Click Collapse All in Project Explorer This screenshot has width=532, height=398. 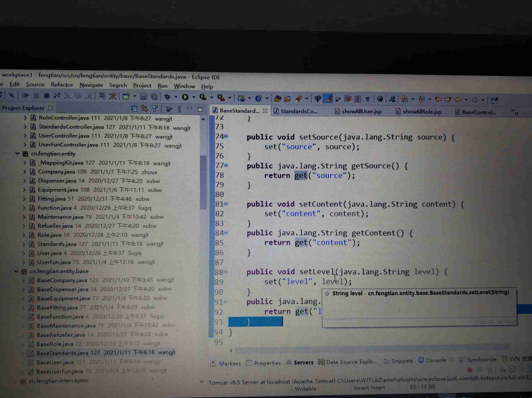[x=134, y=108]
